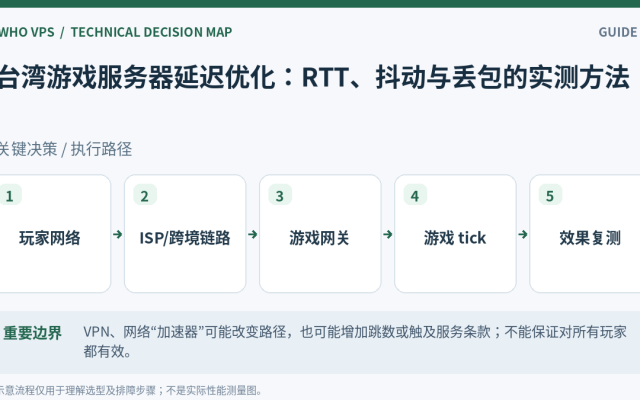Click the WHO VPS breadcrumb text
640x400 pixels.
(27, 32)
